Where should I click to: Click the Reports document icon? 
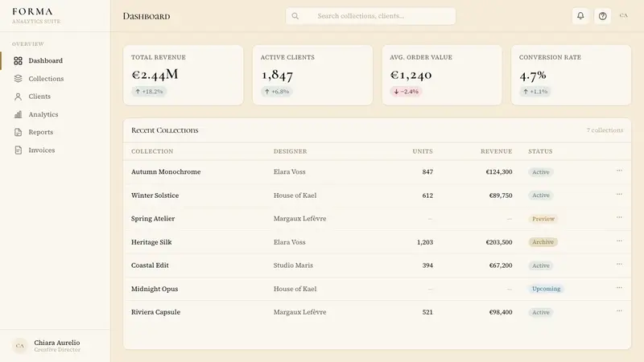(18, 132)
